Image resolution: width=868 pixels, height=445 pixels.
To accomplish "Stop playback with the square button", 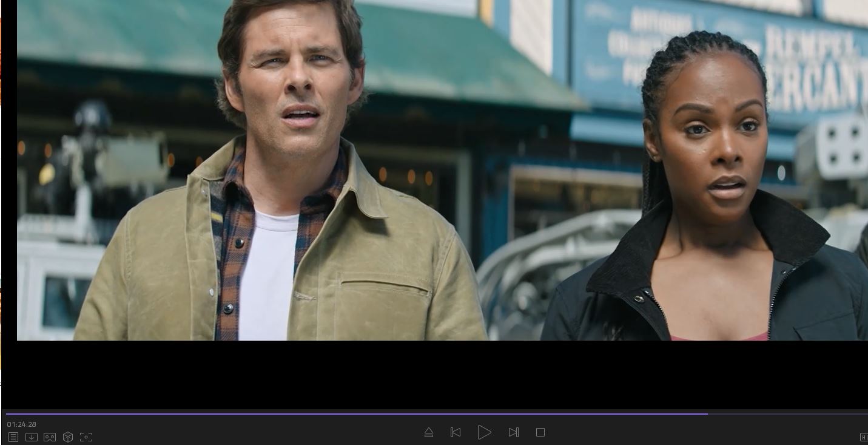I will tap(540, 432).
